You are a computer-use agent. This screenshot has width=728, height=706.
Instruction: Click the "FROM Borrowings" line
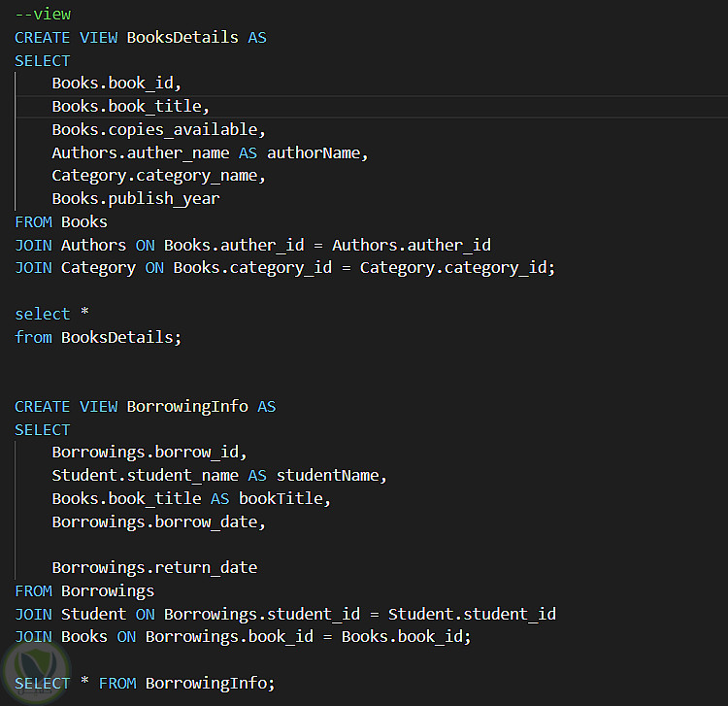(84, 591)
